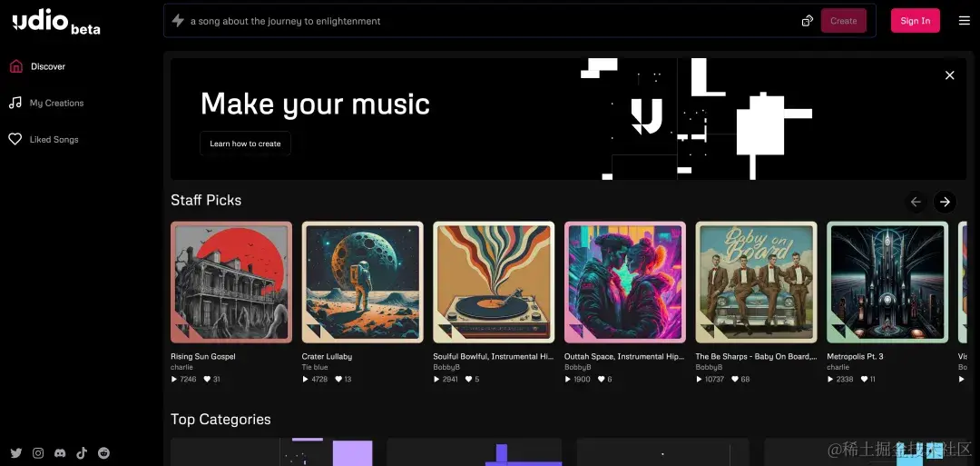Click the Rising Sun Gospel title
Screen dimensions: 980x466
coord(203,356)
